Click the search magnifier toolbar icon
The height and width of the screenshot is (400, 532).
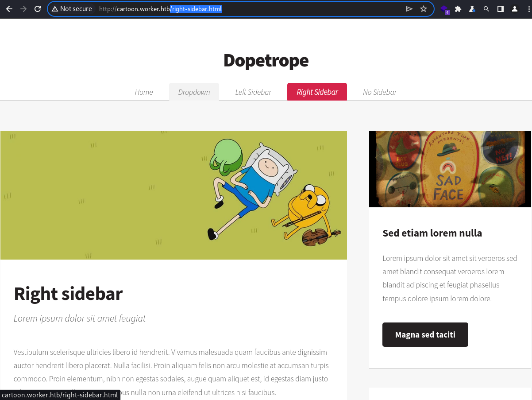pos(486,9)
